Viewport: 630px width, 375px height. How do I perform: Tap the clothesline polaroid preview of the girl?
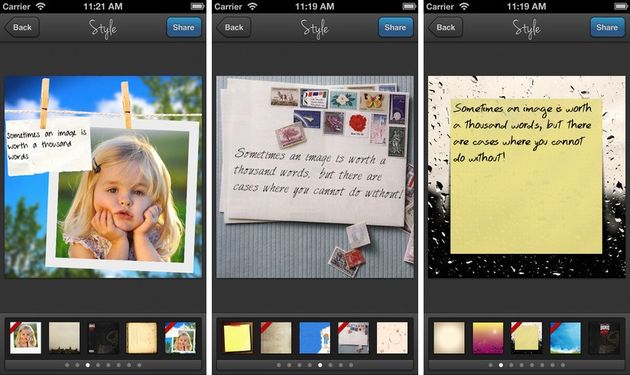pyautogui.click(x=103, y=177)
